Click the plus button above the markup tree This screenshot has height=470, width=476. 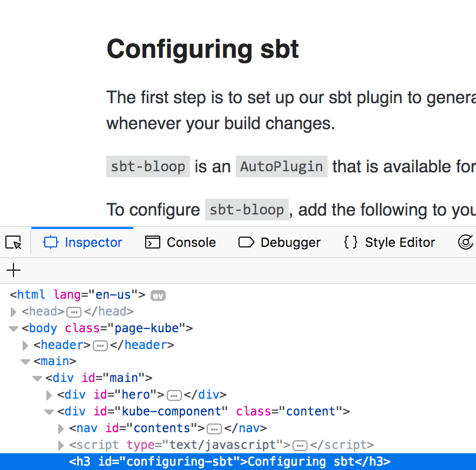[13, 270]
